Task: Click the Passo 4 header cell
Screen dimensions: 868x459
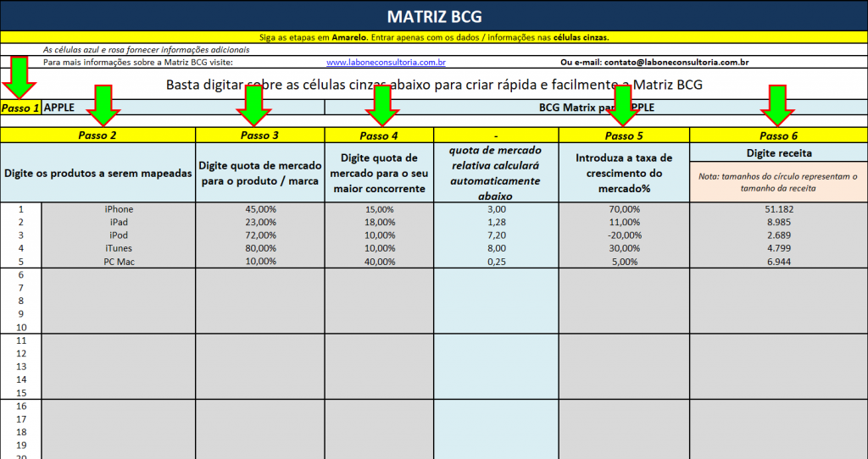Action: coord(379,135)
